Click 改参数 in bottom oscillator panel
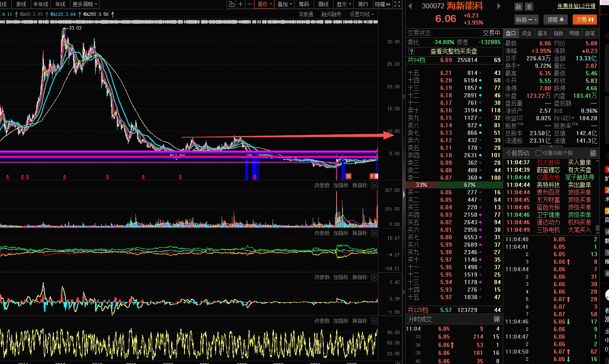Image resolution: width=609 pixels, height=364 pixels. (322, 321)
